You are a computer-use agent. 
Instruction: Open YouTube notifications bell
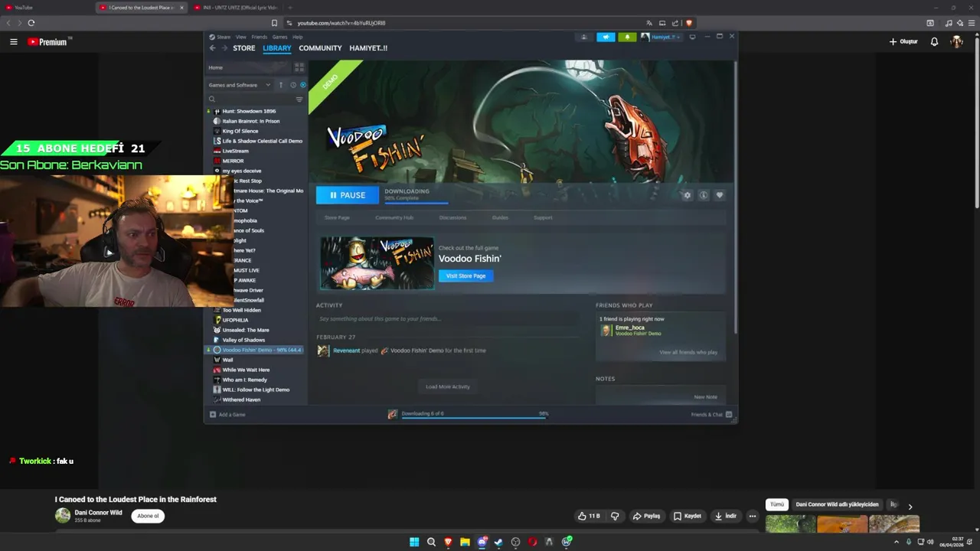[934, 41]
